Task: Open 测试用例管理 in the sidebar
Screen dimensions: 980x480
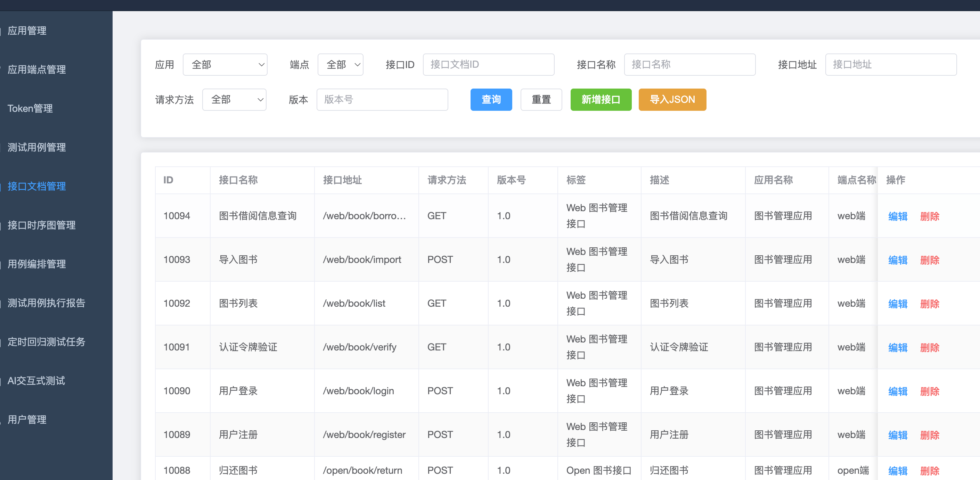Action: (36, 147)
